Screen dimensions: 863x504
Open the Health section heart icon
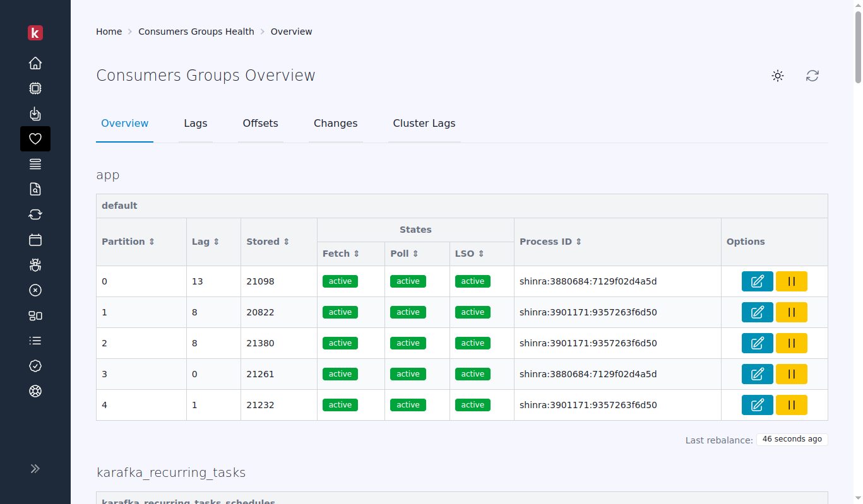coord(35,139)
